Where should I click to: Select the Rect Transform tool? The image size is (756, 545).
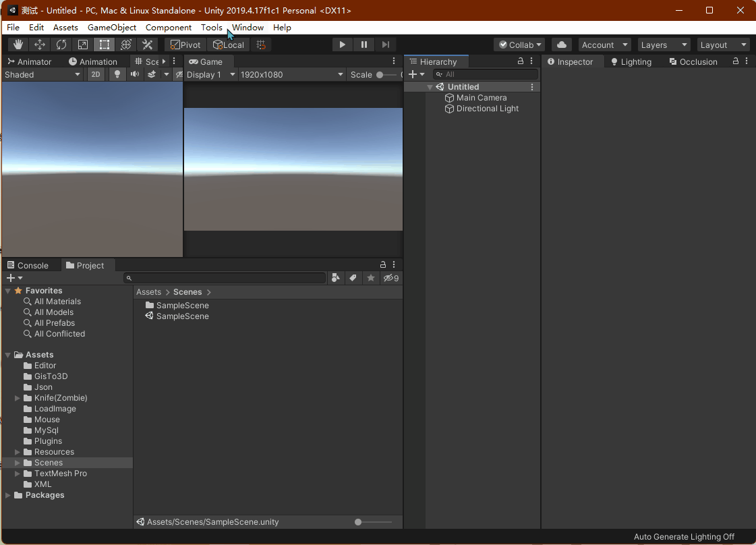[x=105, y=45]
